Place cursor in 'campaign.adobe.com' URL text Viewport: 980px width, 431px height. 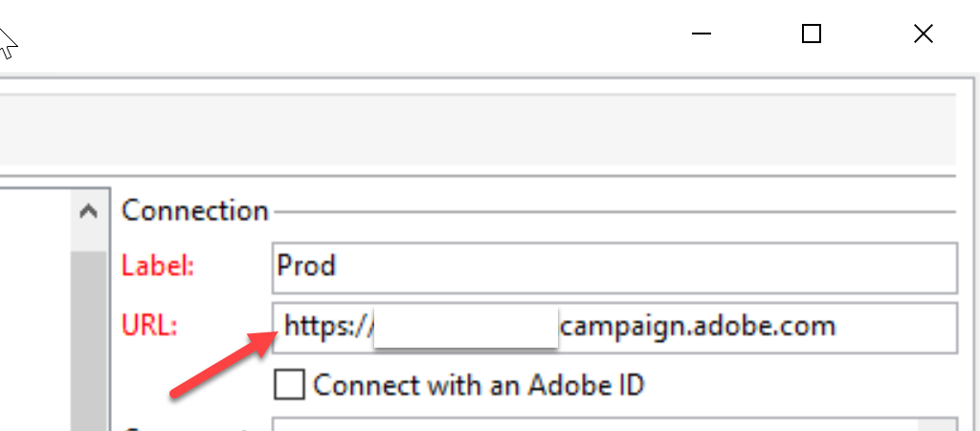click(x=697, y=327)
